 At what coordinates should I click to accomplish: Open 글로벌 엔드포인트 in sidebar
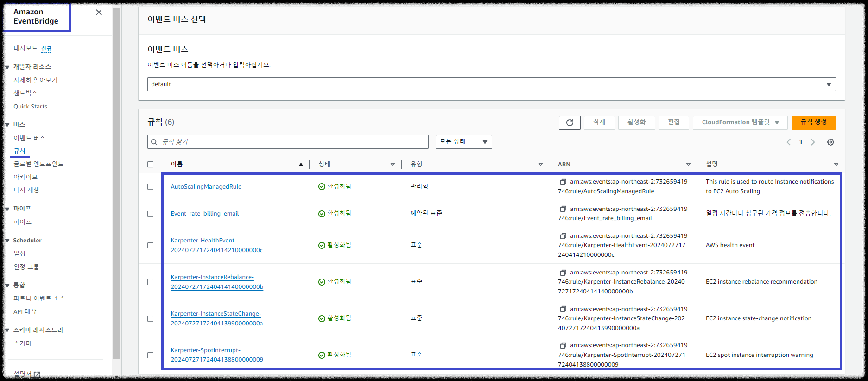pyautogui.click(x=38, y=164)
